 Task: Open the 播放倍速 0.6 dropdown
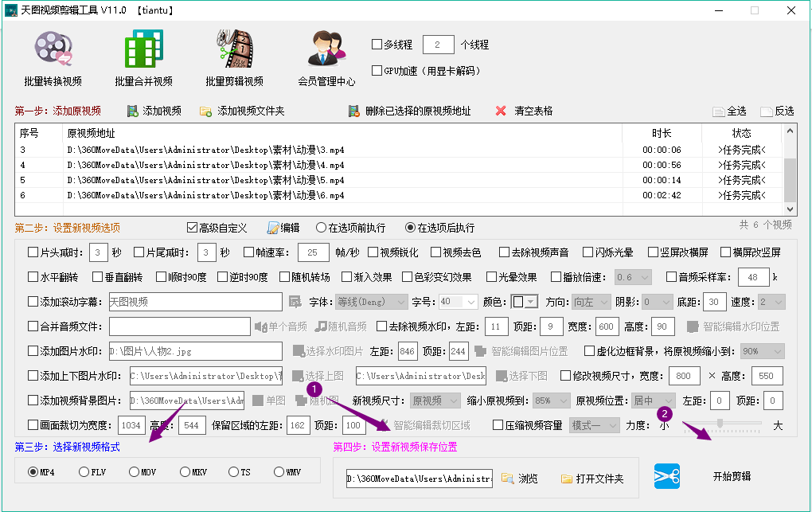(633, 277)
